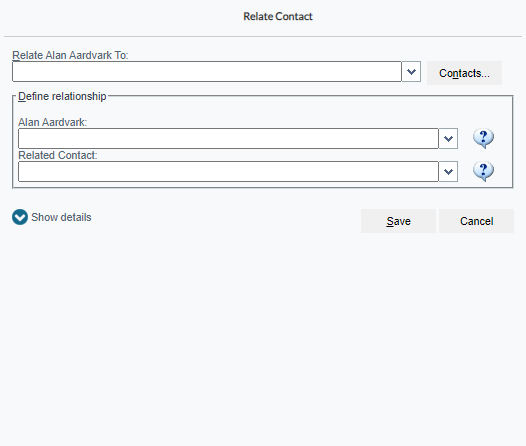The width and height of the screenshot is (526, 446).
Task: Open help for Alan Aardvark relationship field
Action: coord(483,138)
